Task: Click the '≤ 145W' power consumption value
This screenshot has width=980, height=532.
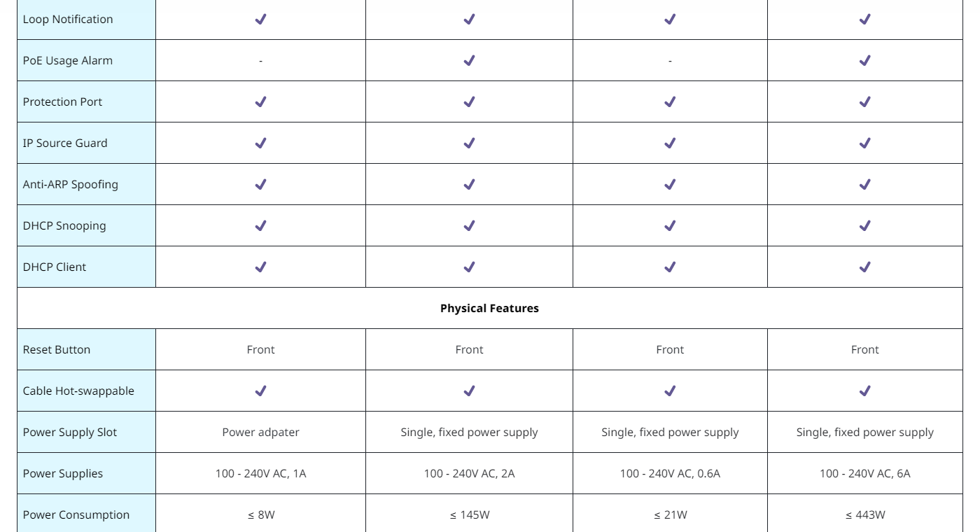Action: click(469, 514)
